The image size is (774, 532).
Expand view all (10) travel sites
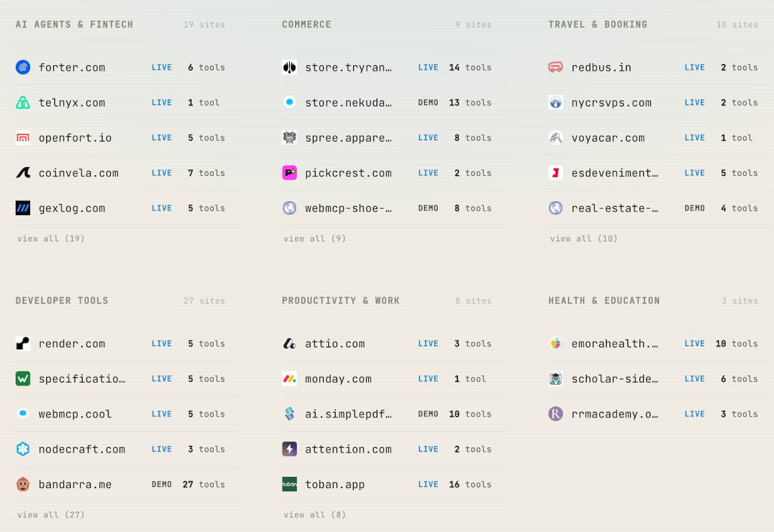pos(584,238)
